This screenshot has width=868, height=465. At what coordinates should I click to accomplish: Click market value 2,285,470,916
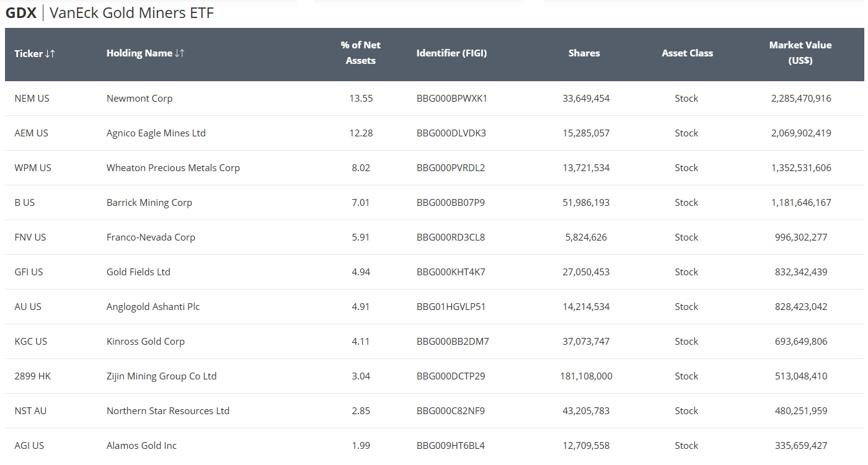tap(801, 99)
